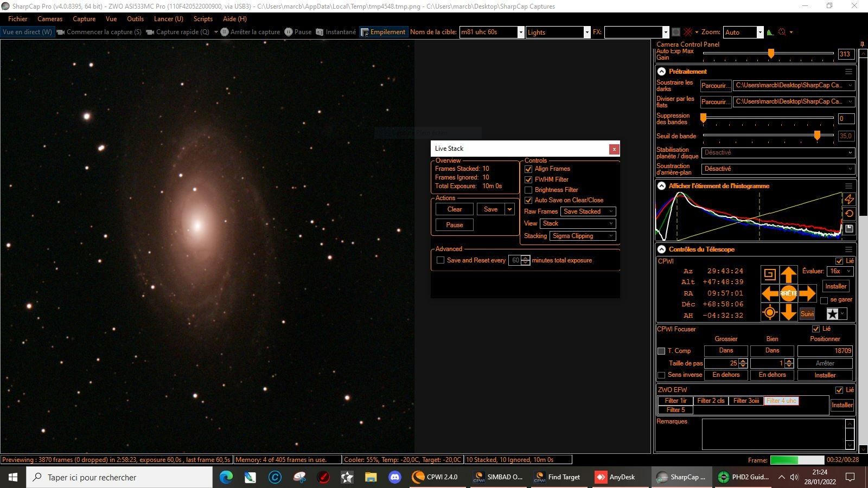
Task: Enable the se garer checkbox
Action: [824, 300]
